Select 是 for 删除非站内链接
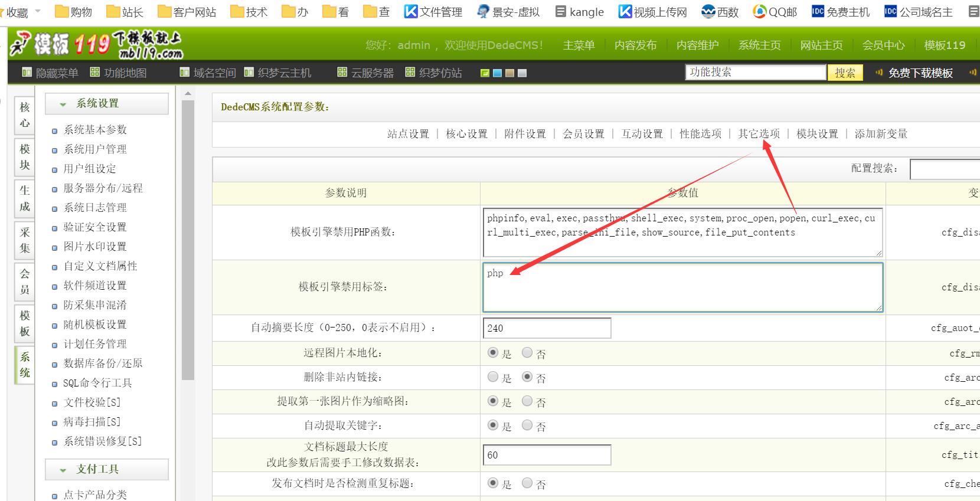Viewport: 980px width, 501px height. pos(493,376)
